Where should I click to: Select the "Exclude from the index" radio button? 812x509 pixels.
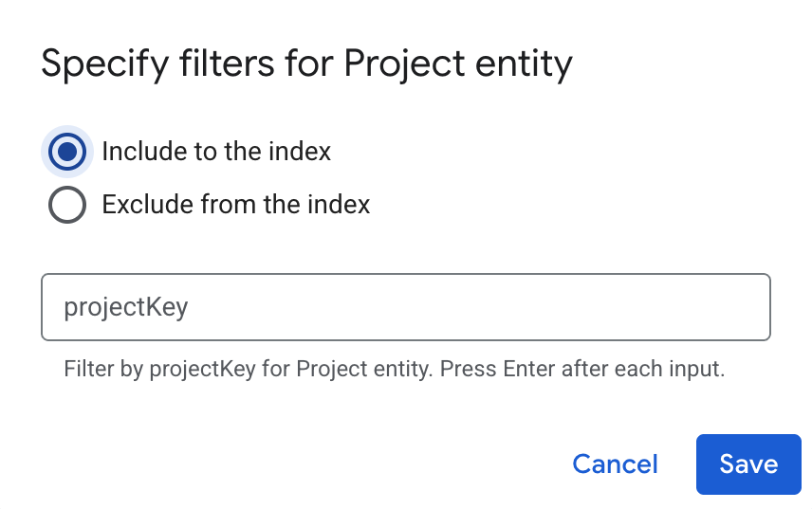tap(66, 205)
